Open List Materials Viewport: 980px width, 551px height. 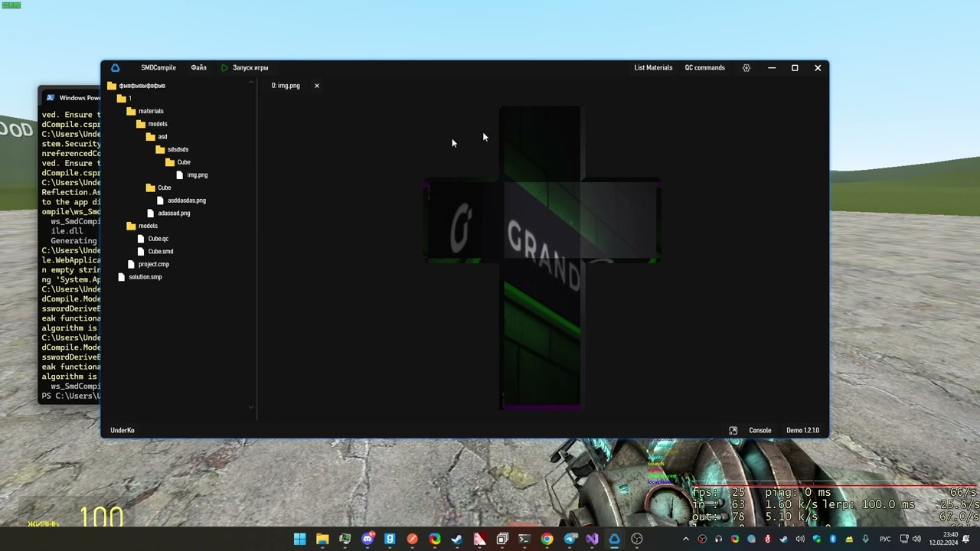tap(653, 67)
